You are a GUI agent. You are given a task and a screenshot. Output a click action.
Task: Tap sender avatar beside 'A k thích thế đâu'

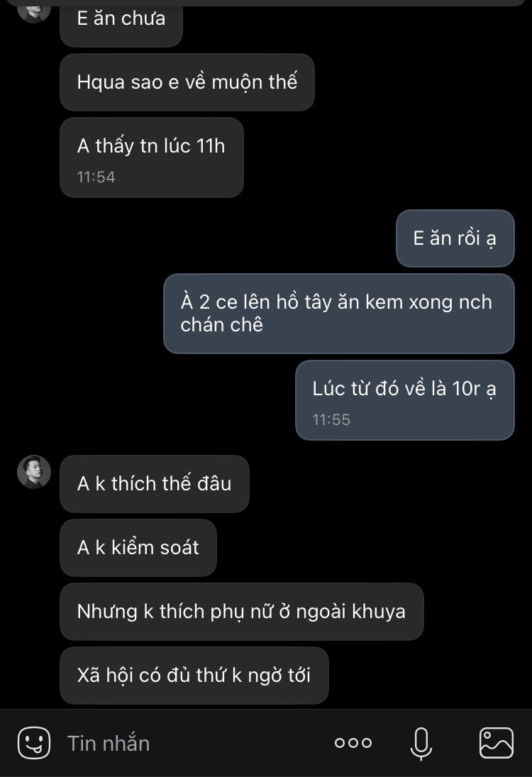click(34, 472)
